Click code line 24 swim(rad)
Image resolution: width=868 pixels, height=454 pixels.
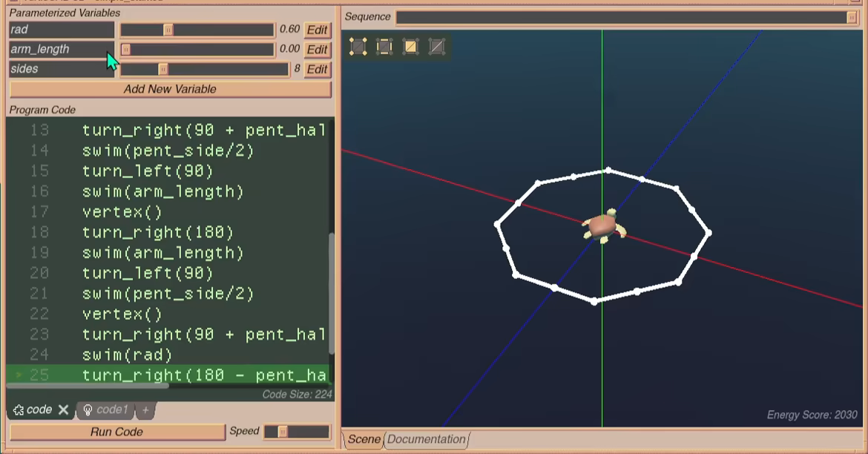(x=127, y=355)
